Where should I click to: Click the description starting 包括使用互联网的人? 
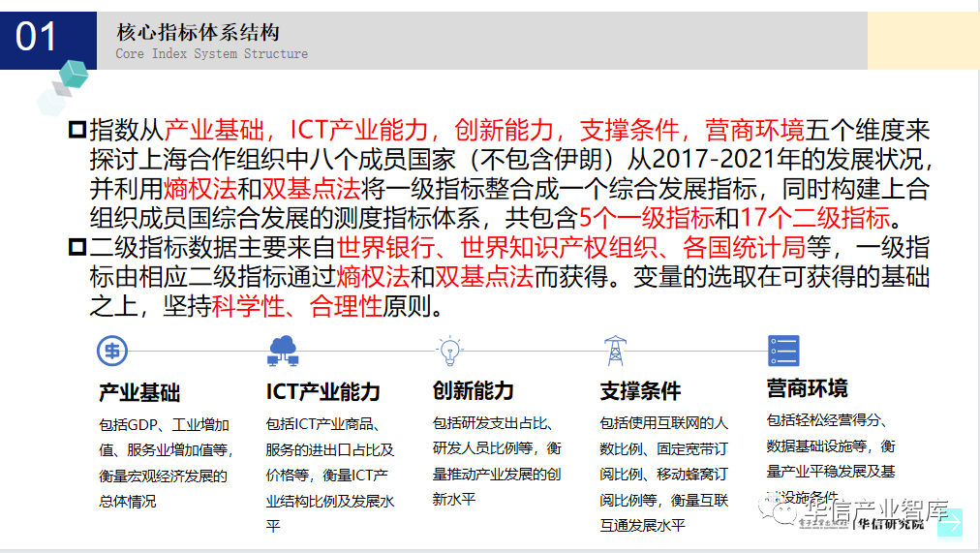coord(663,475)
